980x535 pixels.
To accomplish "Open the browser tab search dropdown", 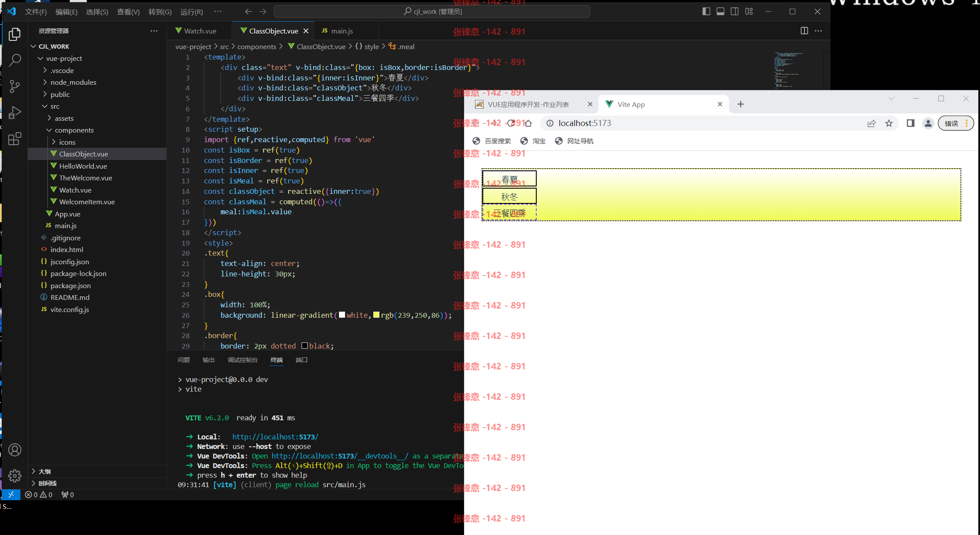I will [x=891, y=99].
